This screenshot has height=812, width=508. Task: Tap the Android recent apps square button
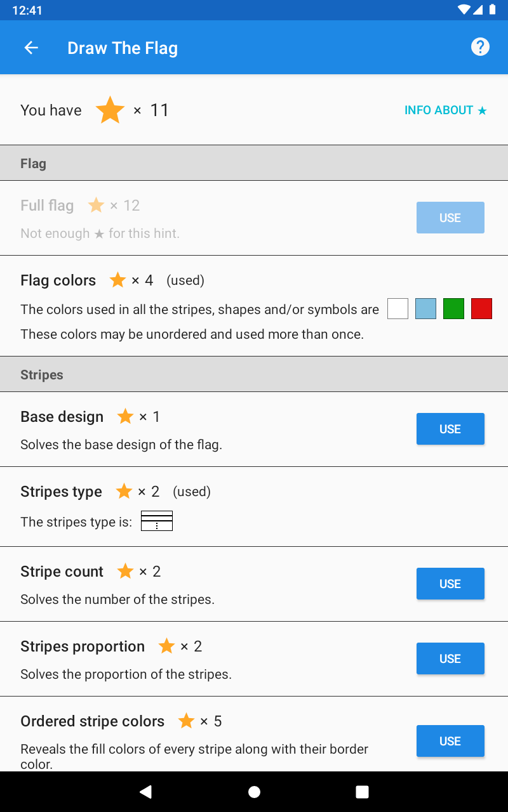[x=362, y=792]
